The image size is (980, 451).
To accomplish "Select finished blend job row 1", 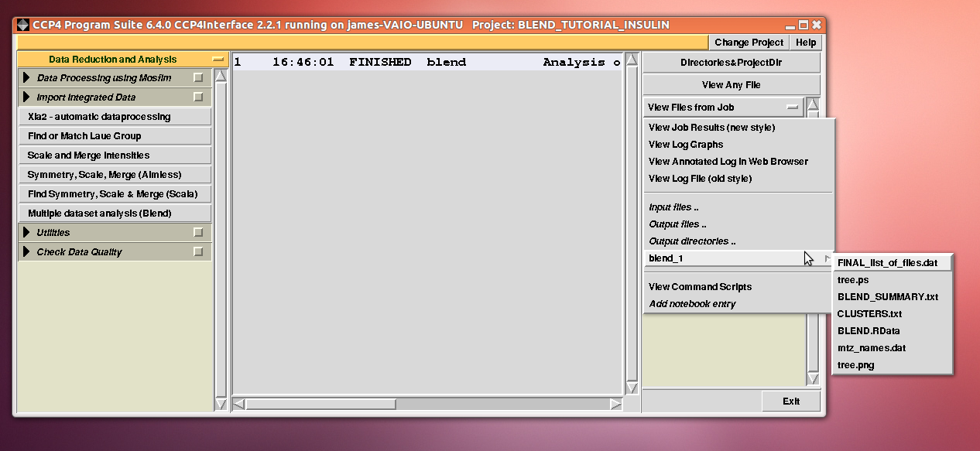I will click(x=427, y=63).
